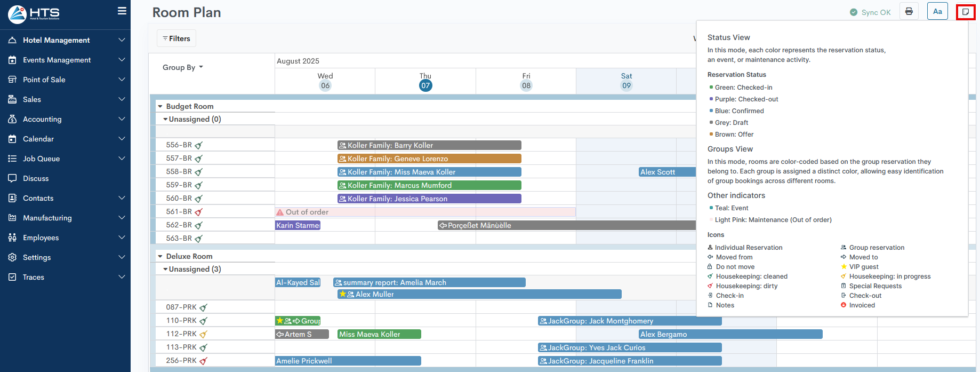
Task: Open the Discuss menu item
Action: pos(36,178)
